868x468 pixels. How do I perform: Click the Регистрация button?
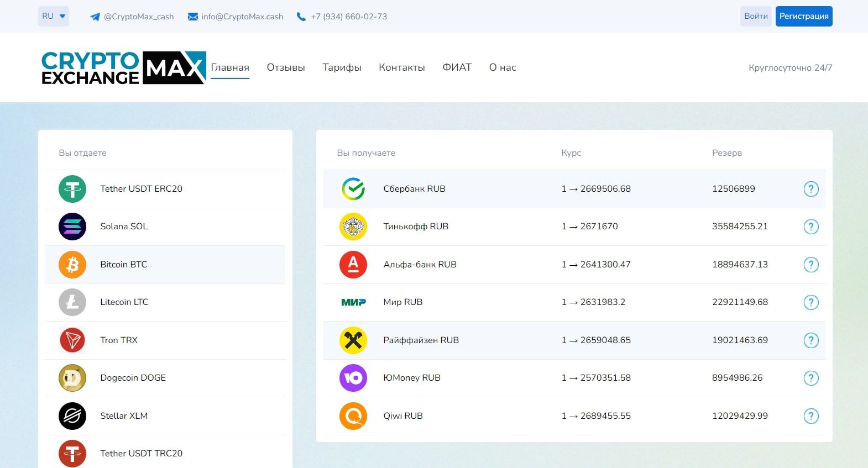pos(804,16)
